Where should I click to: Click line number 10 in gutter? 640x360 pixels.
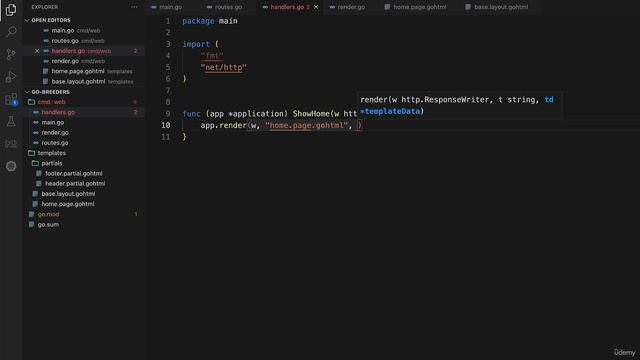tap(166, 125)
